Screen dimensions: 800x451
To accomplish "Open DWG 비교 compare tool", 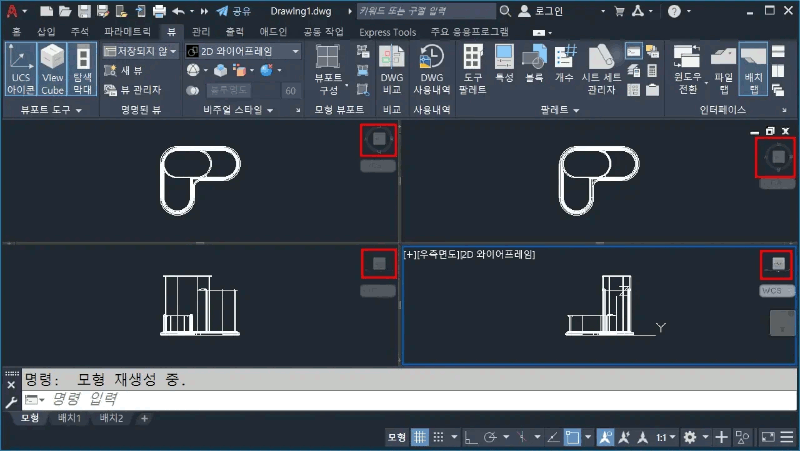I will [391, 68].
